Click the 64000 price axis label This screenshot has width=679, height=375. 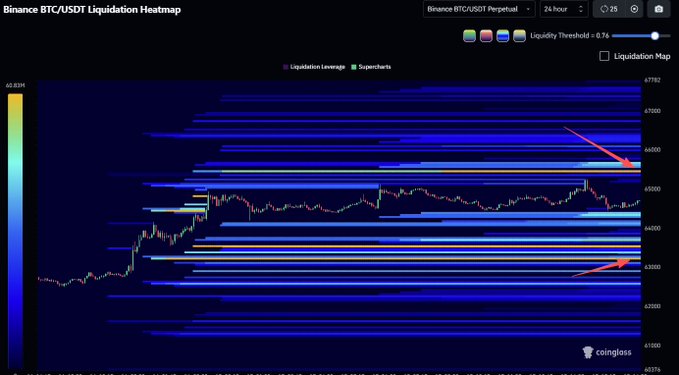click(652, 228)
